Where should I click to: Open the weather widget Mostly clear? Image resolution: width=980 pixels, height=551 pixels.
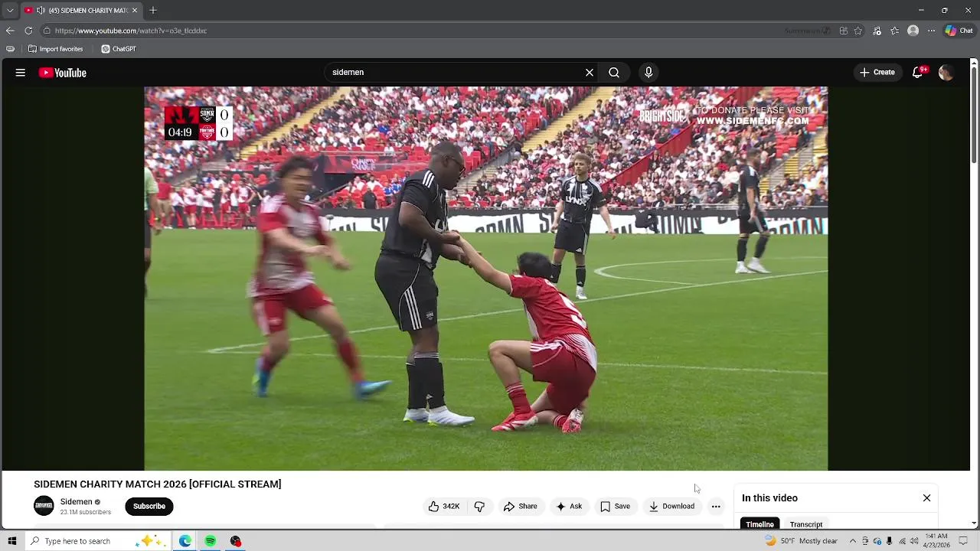(x=801, y=541)
